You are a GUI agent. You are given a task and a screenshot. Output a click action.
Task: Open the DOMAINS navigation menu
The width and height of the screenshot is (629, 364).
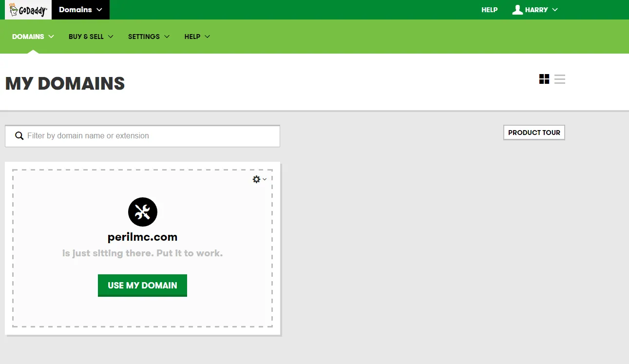point(33,37)
